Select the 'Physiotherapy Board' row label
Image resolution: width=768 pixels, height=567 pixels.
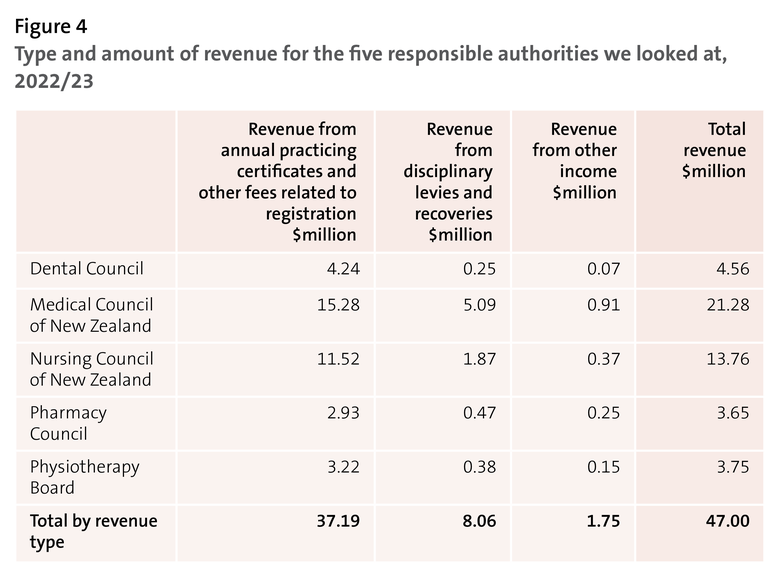coord(85,477)
